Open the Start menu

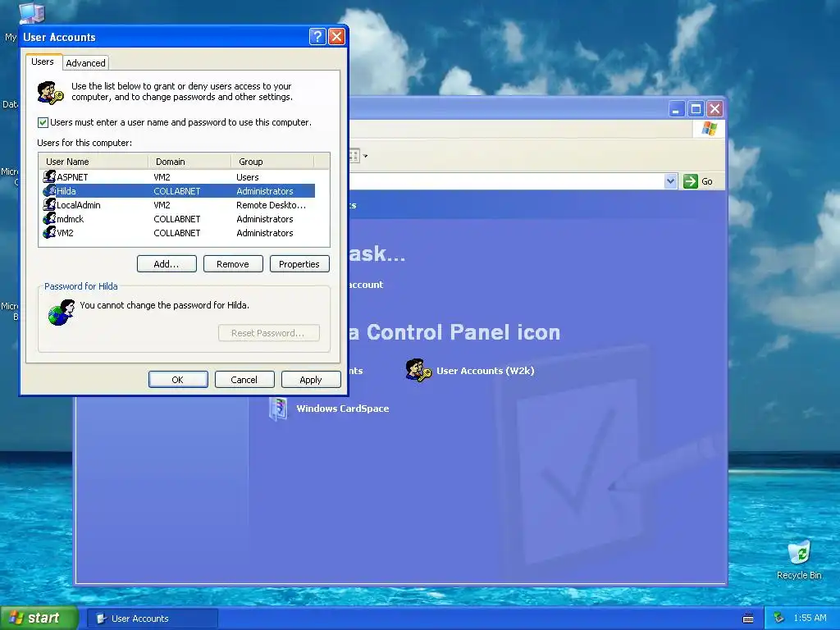tap(39, 619)
